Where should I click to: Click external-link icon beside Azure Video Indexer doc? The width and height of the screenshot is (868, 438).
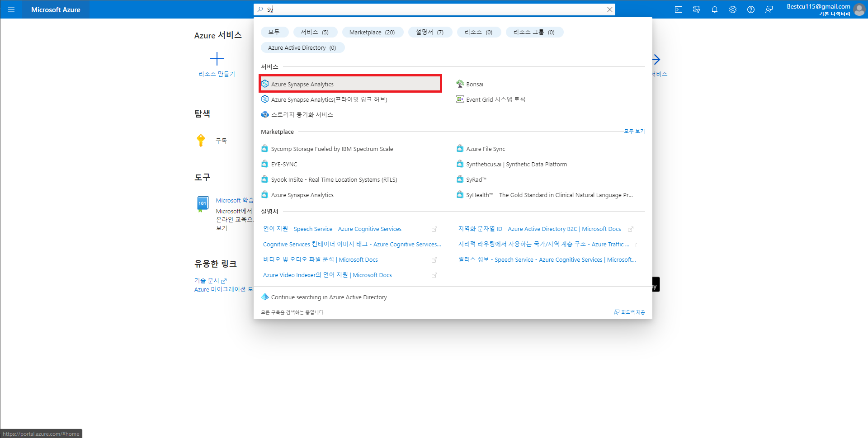pyautogui.click(x=434, y=275)
